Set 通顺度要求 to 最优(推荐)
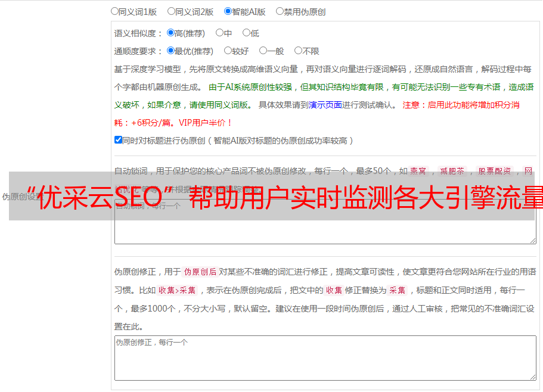This screenshot has height=392, width=543. click(170, 51)
